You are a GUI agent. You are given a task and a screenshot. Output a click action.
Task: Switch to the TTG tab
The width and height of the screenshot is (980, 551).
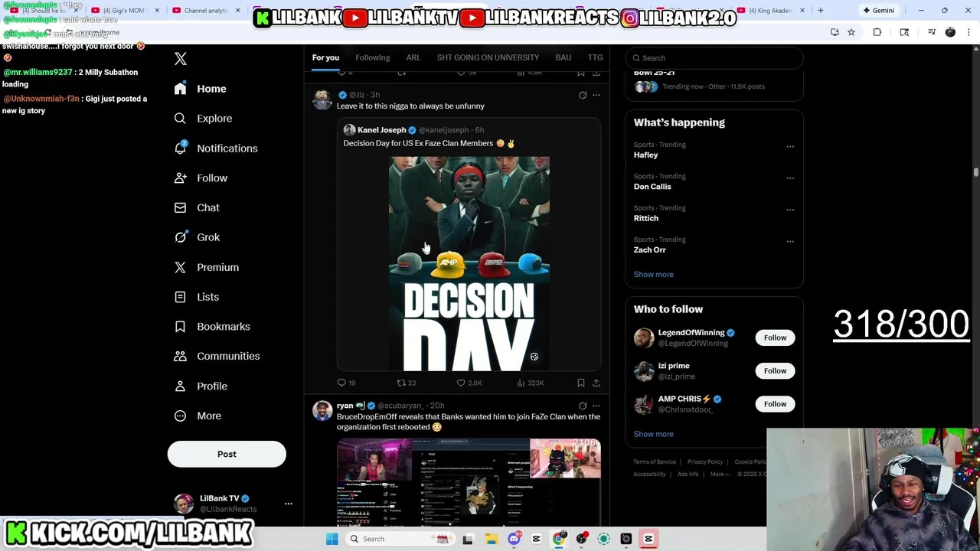point(595,57)
